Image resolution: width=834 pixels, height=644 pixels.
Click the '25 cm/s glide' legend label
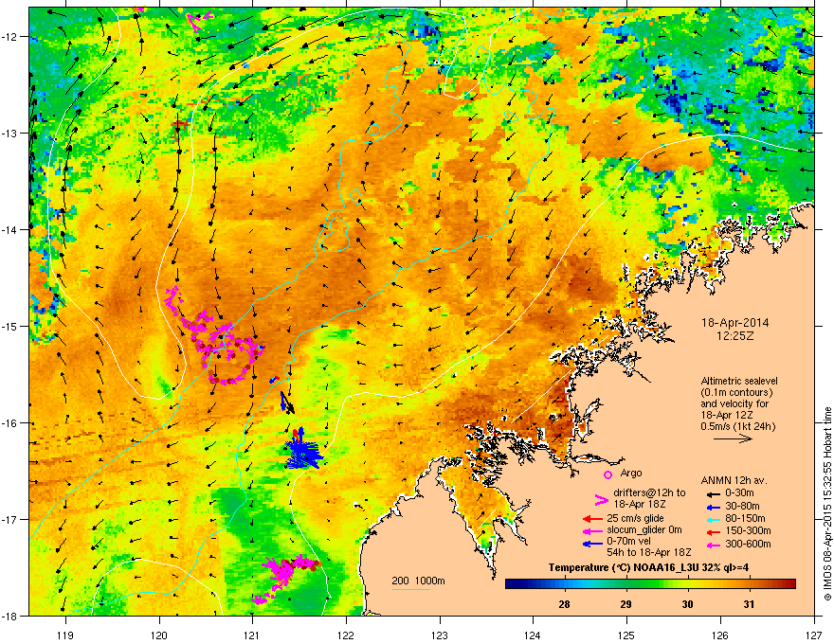(635, 518)
